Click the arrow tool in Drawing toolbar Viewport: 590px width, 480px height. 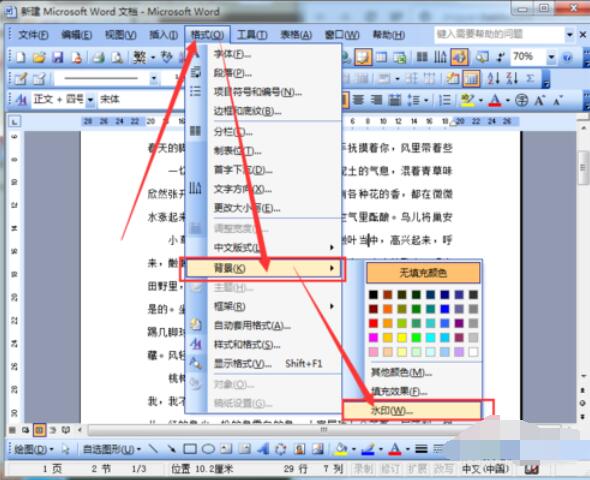[x=171, y=448]
